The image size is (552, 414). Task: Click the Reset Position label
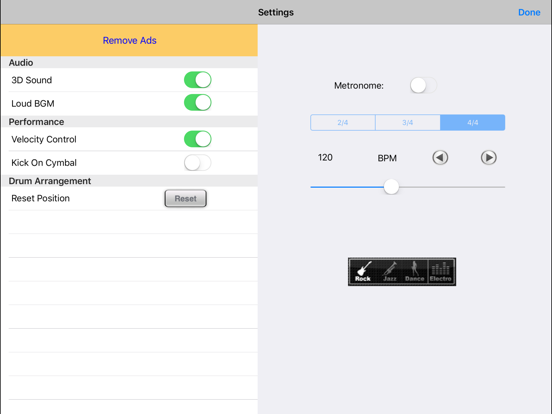pos(40,198)
